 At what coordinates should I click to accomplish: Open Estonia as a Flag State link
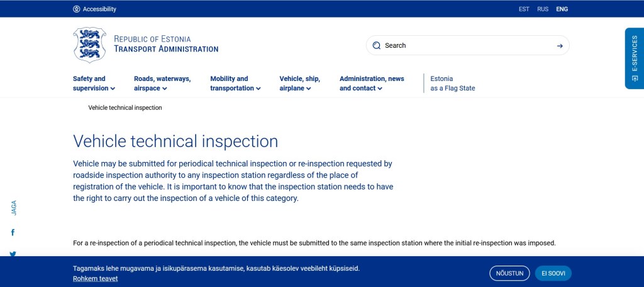(x=453, y=84)
